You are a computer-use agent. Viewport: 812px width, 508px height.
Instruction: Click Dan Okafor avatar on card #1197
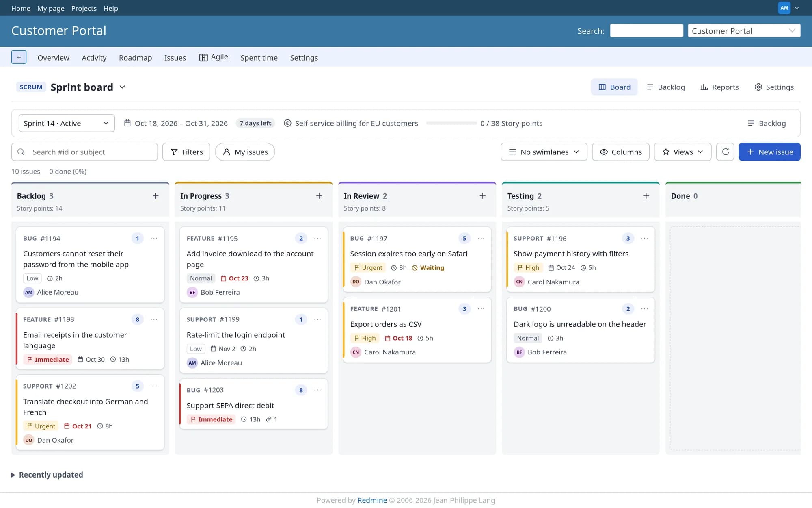(356, 282)
